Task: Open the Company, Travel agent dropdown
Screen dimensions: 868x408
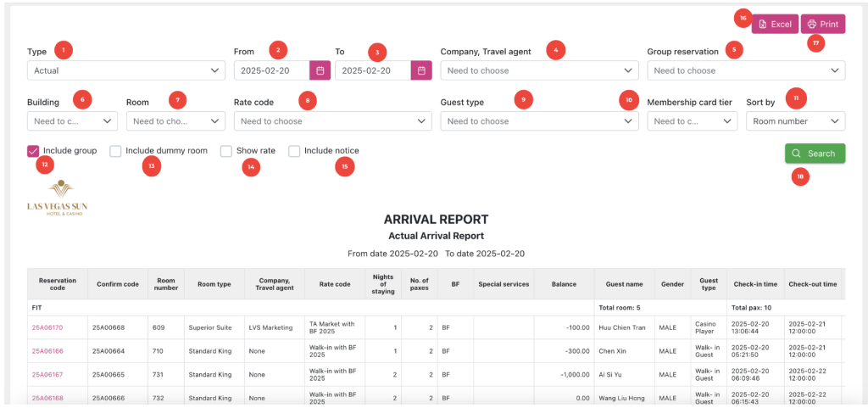Action: coord(538,71)
